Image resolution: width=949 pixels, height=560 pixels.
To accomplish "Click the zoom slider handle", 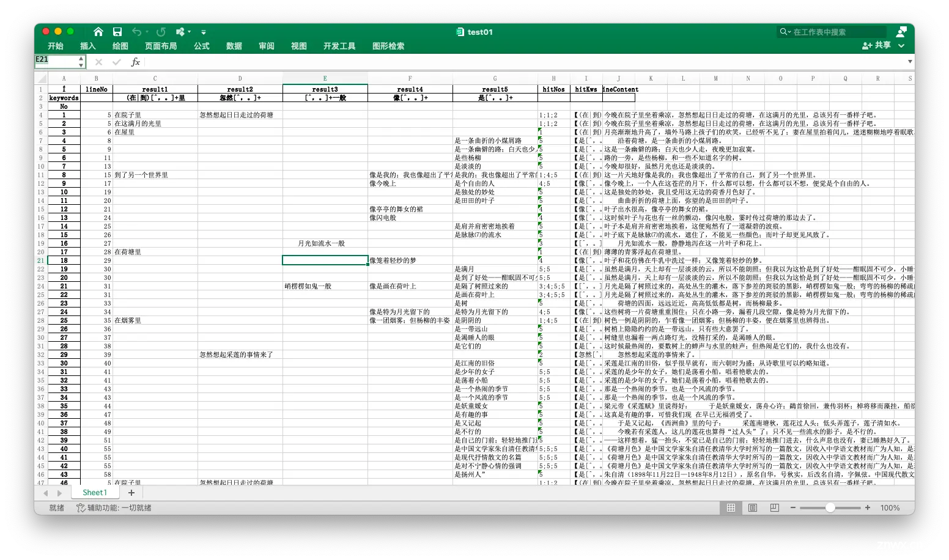I will 830,508.
